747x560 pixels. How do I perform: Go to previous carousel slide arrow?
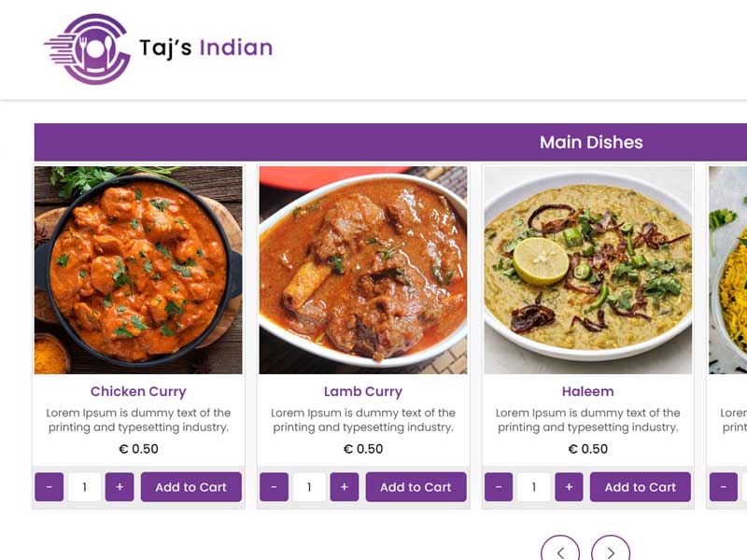(x=560, y=548)
